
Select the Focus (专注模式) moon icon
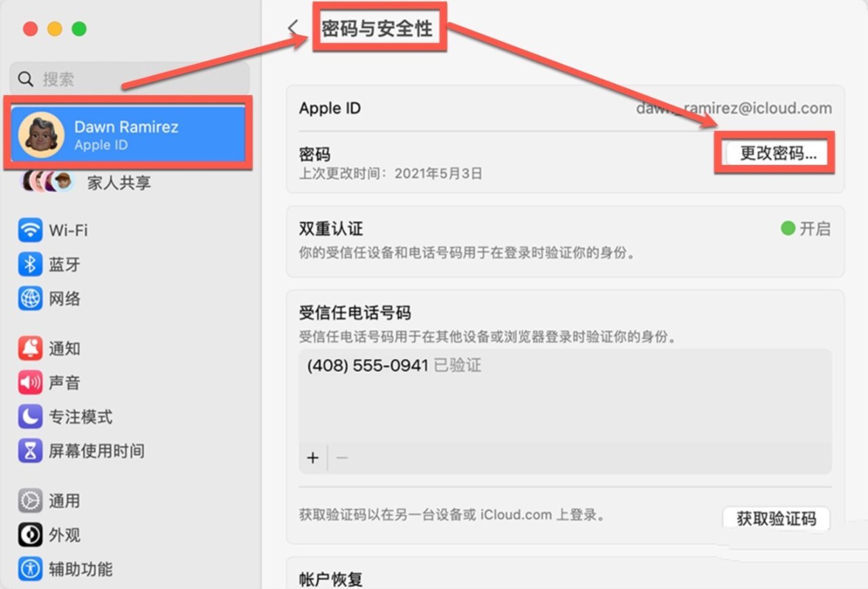[x=30, y=417]
